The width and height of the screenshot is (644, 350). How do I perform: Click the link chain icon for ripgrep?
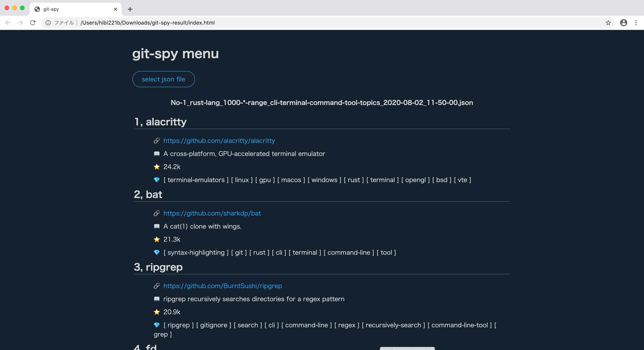click(x=157, y=286)
